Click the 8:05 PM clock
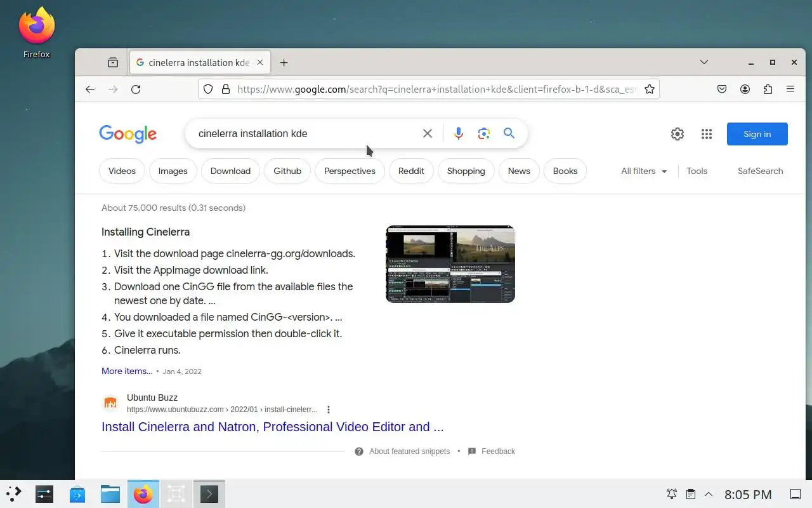Viewport: 812px width, 508px height. coord(748,494)
